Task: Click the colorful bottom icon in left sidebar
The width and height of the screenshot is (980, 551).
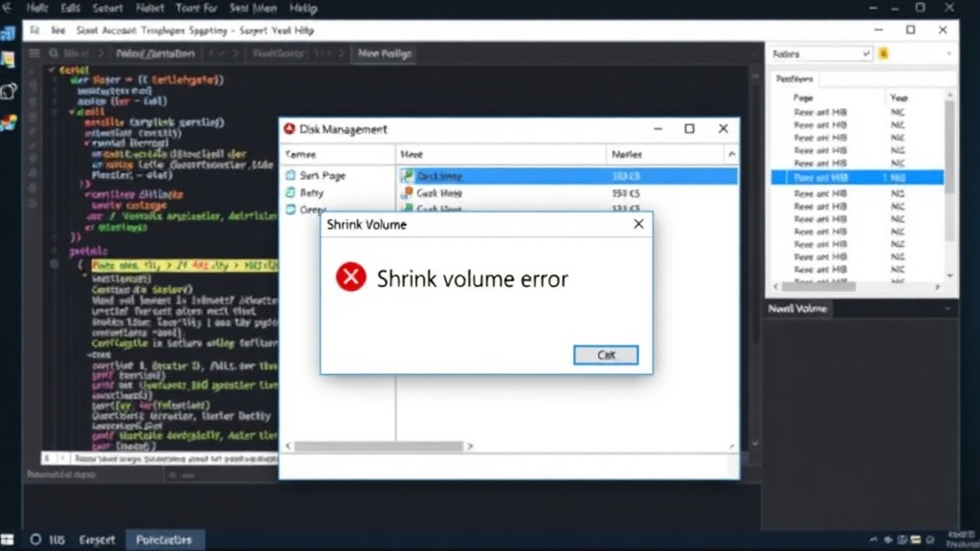Action: pos(8,122)
